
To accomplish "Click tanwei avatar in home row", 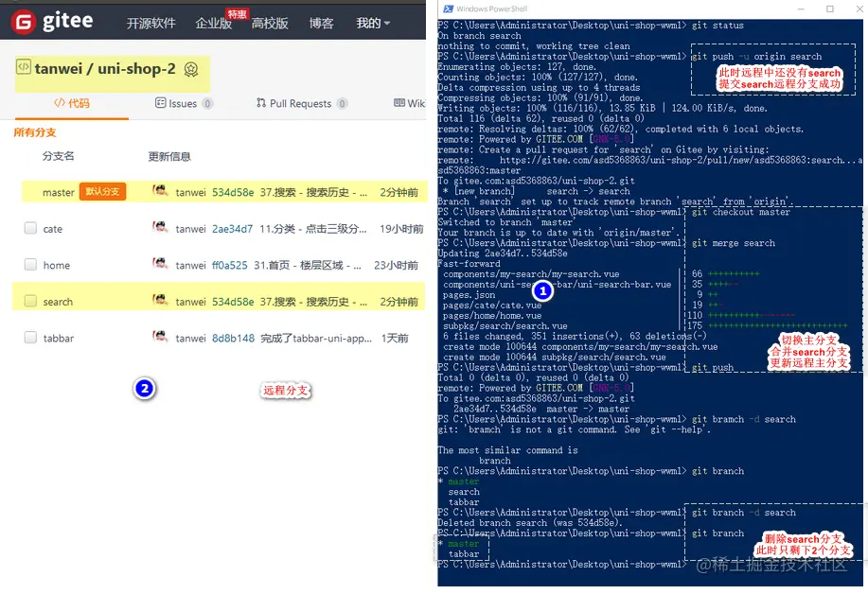I will tap(161, 264).
